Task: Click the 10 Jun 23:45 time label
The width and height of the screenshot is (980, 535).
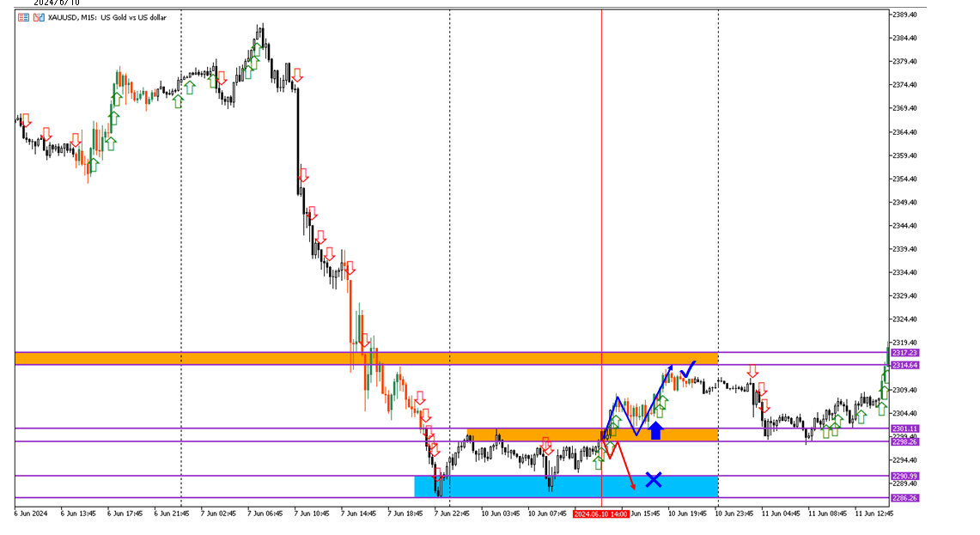Action: click(x=734, y=514)
